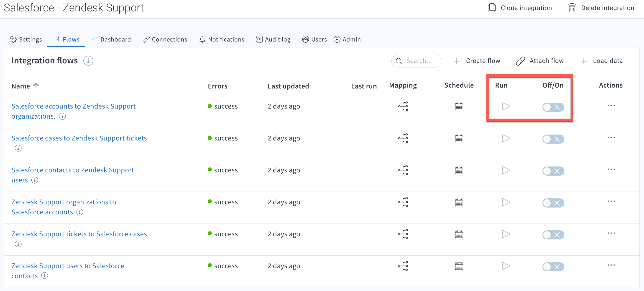Viewport: 644px width, 291px height.
Task: Show info for Salesforce cases to Zendesk tickets flow
Action: click(18, 148)
